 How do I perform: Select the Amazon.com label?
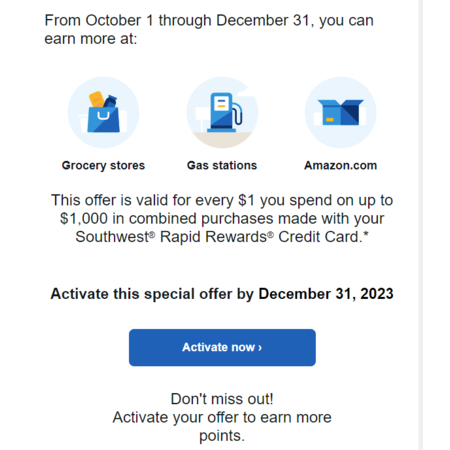[341, 165]
